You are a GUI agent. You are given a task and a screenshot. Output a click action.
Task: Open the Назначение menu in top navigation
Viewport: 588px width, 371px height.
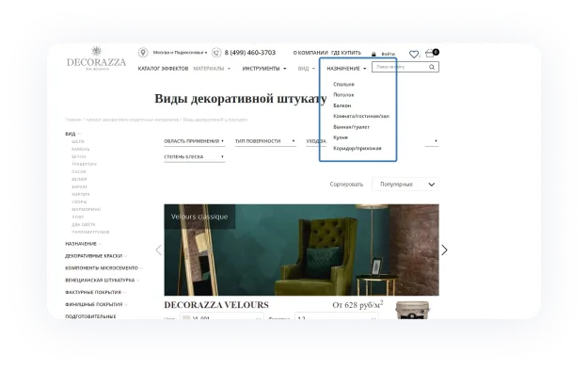346,69
